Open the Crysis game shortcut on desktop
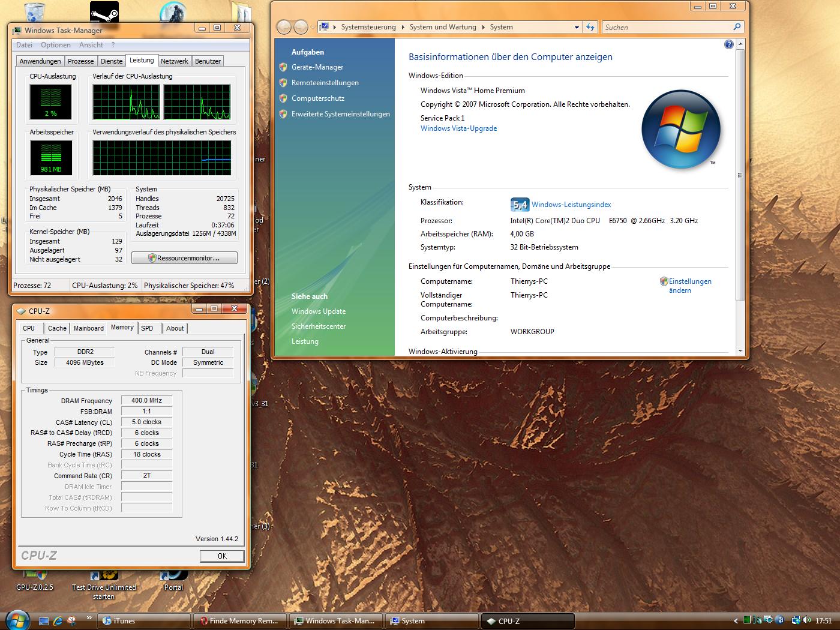 (173, 11)
